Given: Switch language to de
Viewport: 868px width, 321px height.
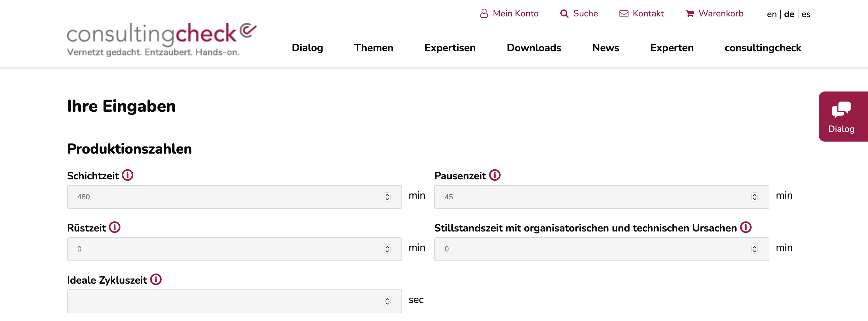Looking at the screenshot, I should [789, 14].
